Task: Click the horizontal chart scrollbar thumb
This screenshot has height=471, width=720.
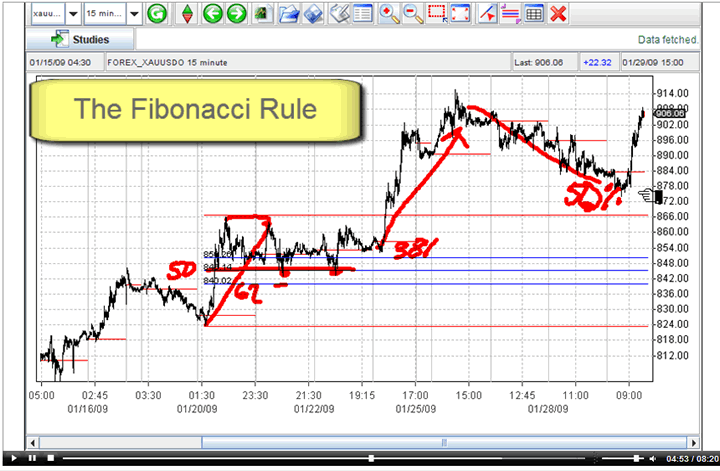Action: [x=444, y=443]
